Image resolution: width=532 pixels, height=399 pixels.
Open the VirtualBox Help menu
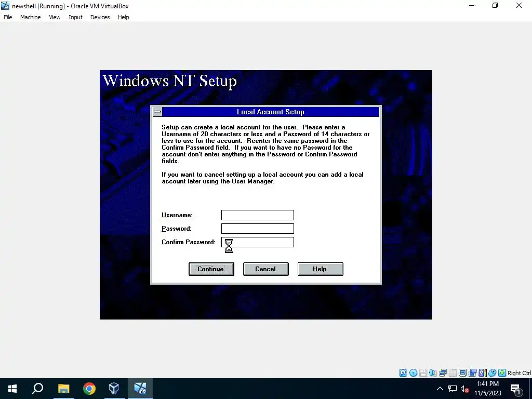point(124,17)
